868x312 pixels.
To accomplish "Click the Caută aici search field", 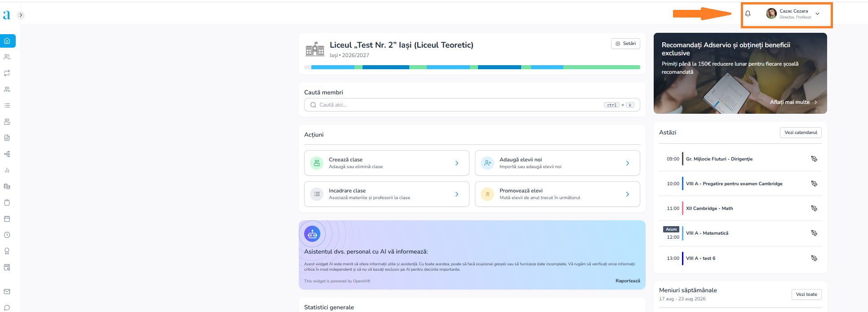I will (x=472, y=105).
